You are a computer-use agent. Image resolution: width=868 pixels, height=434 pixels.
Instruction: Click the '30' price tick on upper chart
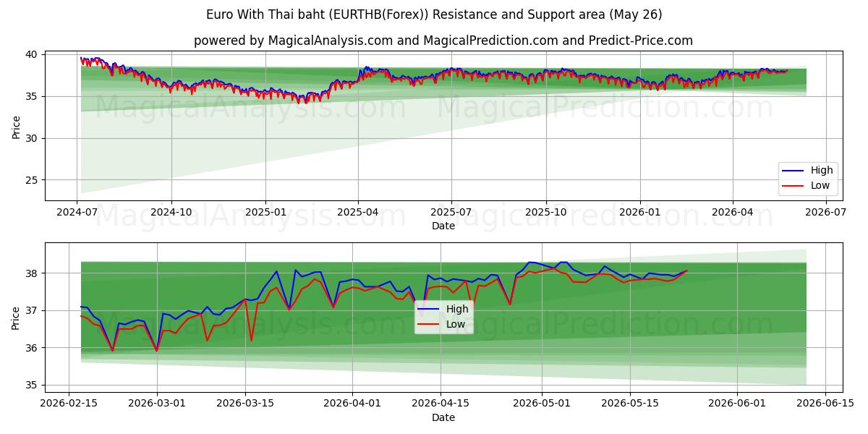[33, 138]
